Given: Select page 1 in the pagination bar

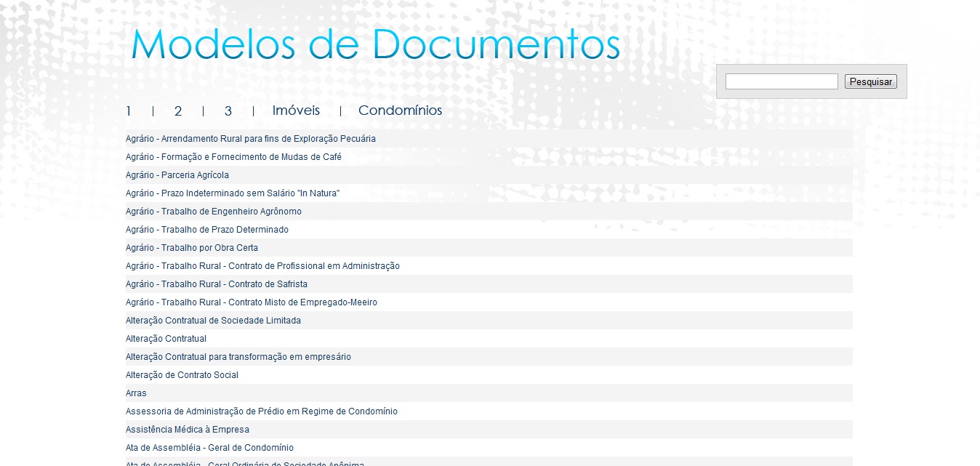Looking at the screenshot, I should coord(128,111).
